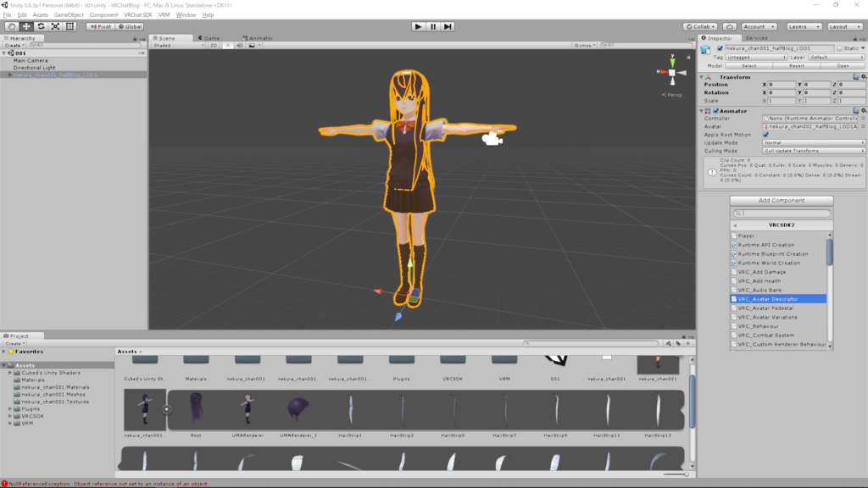Open the Culling Mode dropdown
The height and width of the screenshot is (488, 868).
tap(813, 151)
